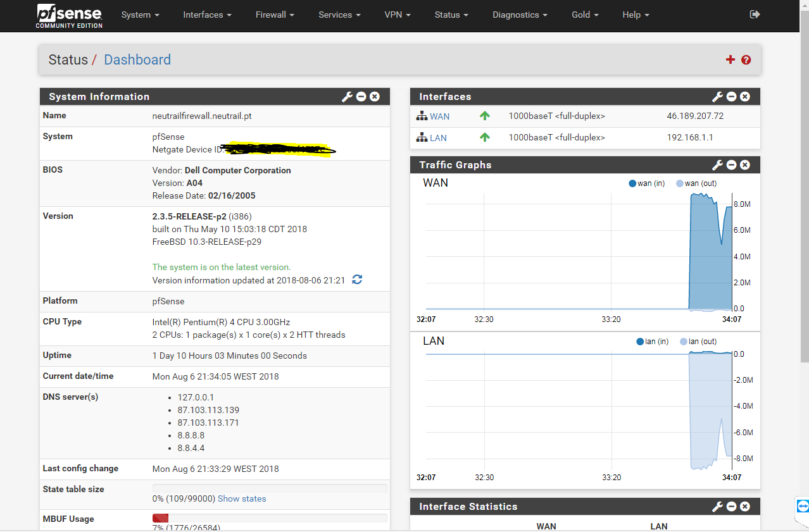Viewport: 809px width, 532px height.
Task: Open the LAN interface link
Action: (x=439, y=138)
